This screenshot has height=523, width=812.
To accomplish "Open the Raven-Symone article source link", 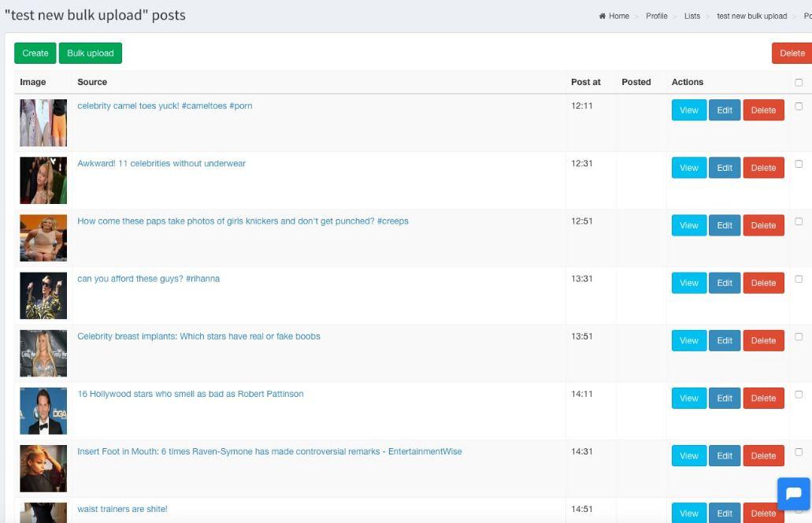I will coord(269,452).
